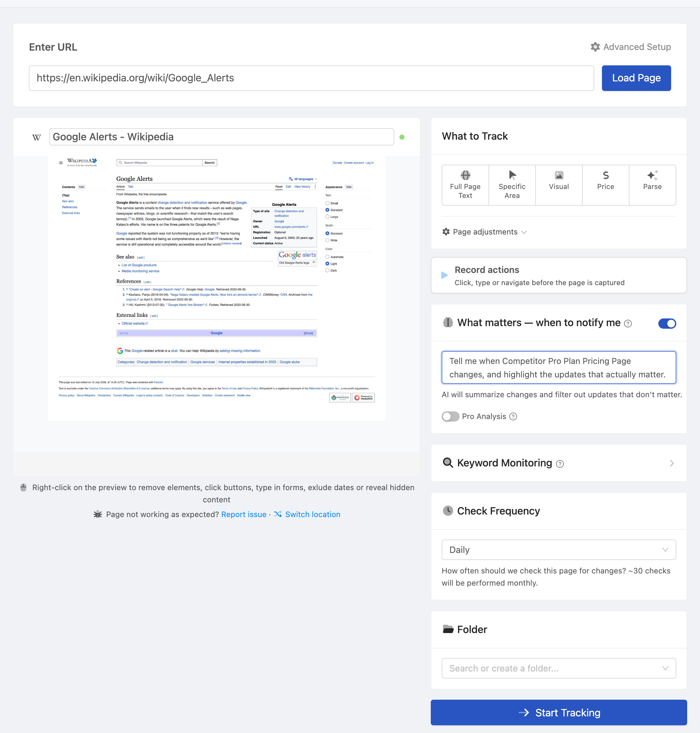
Task: Expand the Keyword Monitoring chevron
Action: pos(672,463)
